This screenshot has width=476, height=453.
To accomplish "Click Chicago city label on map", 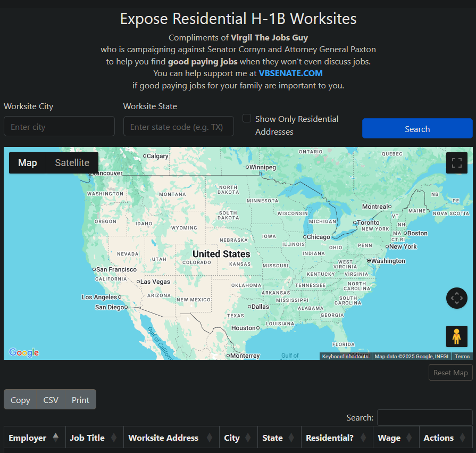I will pyautogui.click(x=319, y=237).
